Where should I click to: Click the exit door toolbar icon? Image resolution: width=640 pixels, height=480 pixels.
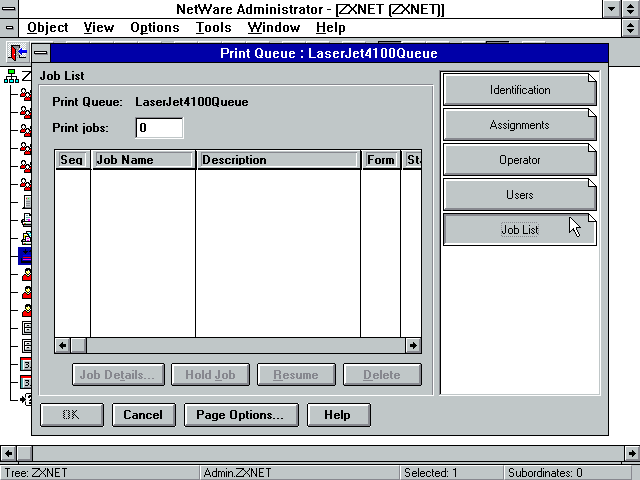18,52
